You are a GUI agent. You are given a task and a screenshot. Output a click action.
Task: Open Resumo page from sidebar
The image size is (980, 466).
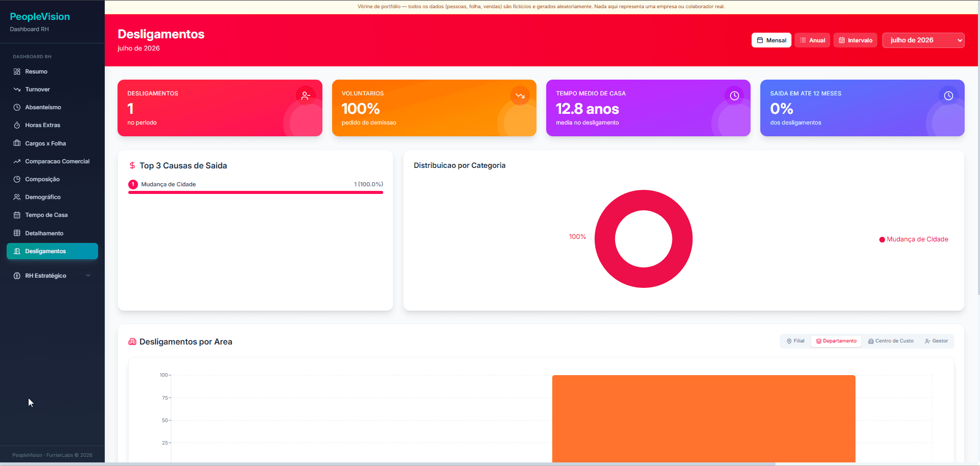52,71
